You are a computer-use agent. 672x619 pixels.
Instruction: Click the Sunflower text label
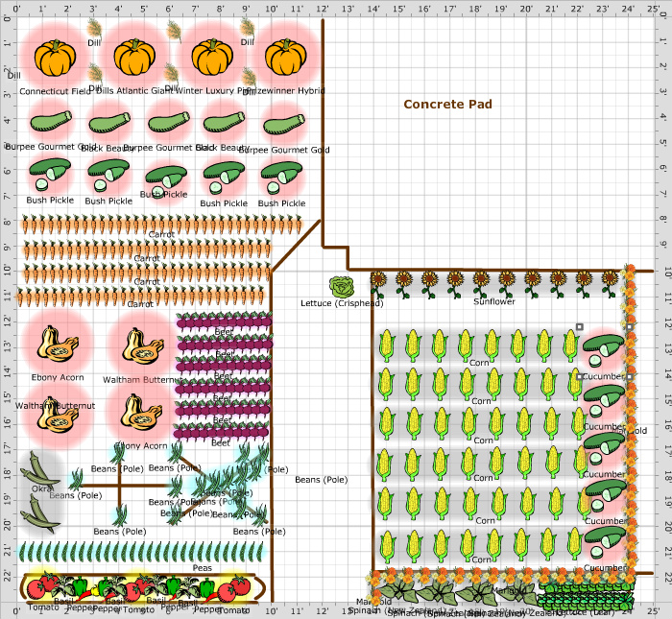(493, 301)
